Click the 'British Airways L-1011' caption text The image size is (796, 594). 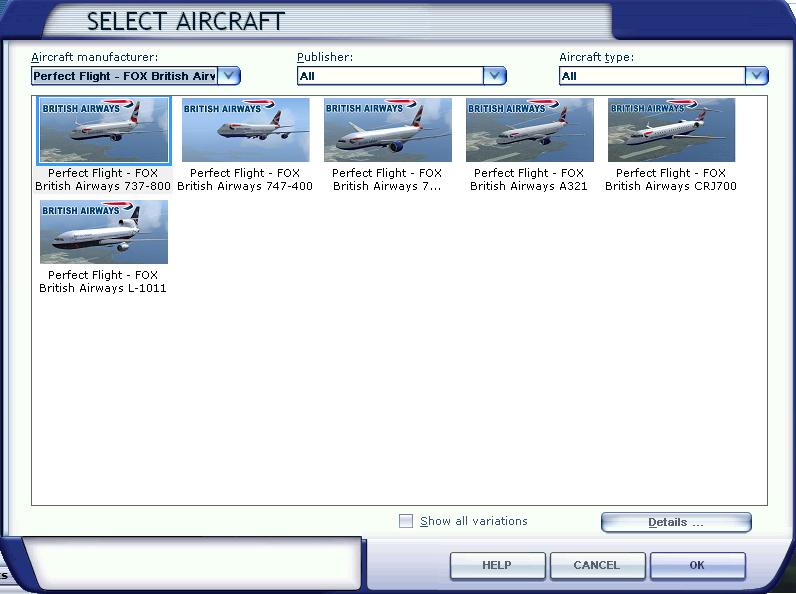click(103, 288)
